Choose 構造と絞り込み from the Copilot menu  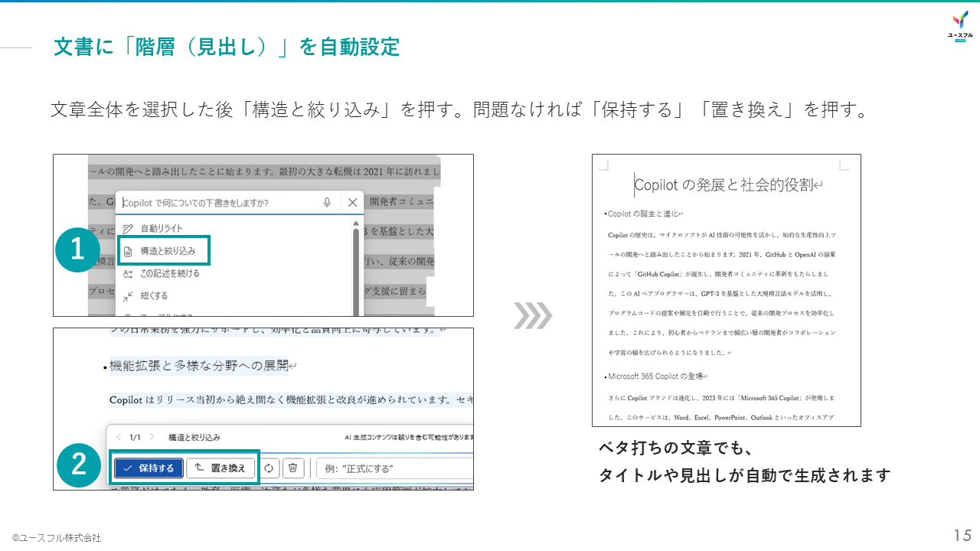168,251
